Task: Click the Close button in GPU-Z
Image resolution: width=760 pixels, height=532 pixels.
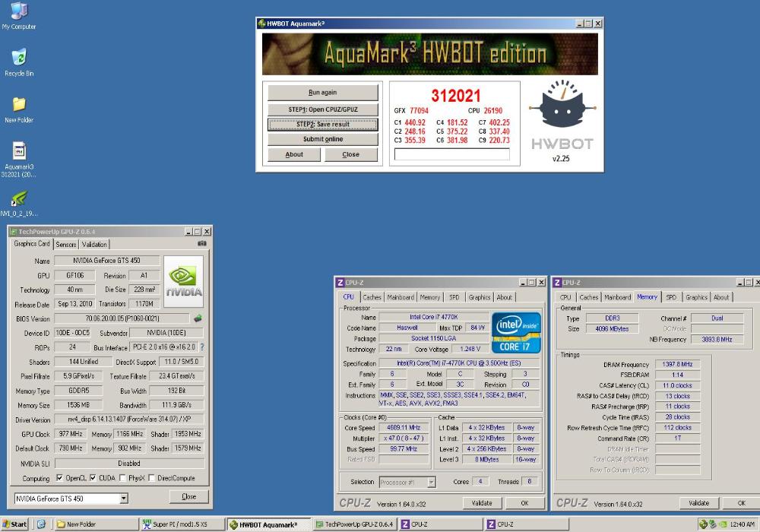Action: click(189, 496)
